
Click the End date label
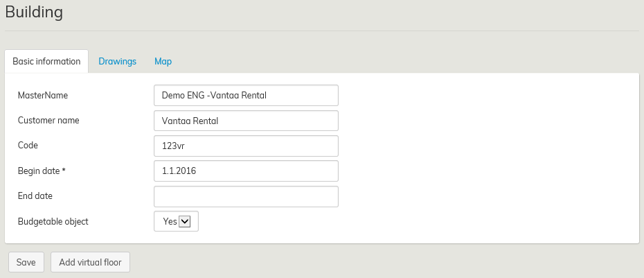point(35,196)
